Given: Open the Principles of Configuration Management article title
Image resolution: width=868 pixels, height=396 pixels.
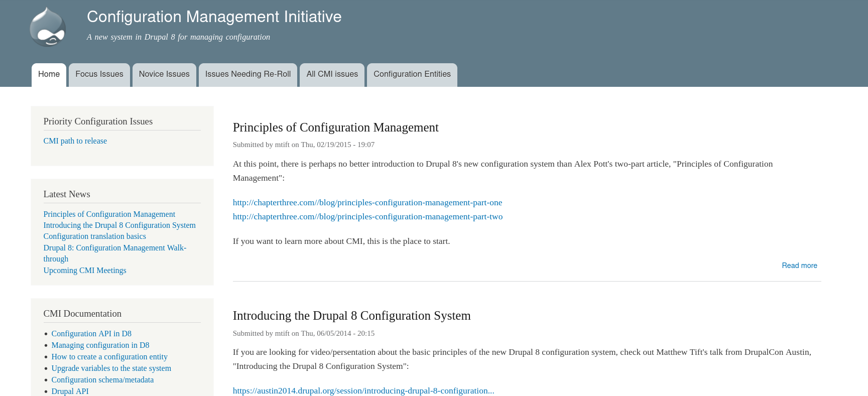Looking at the screenshot, I should tap(335, 127).
